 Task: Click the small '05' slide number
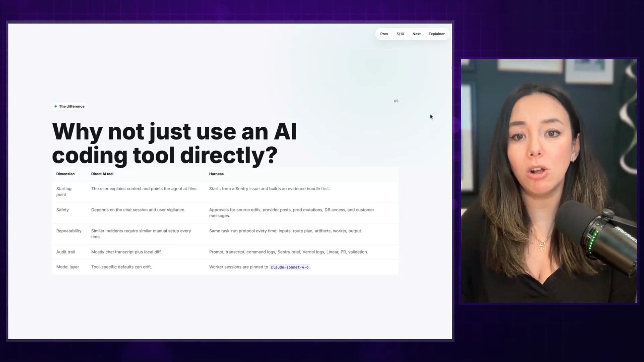(396, 101)
